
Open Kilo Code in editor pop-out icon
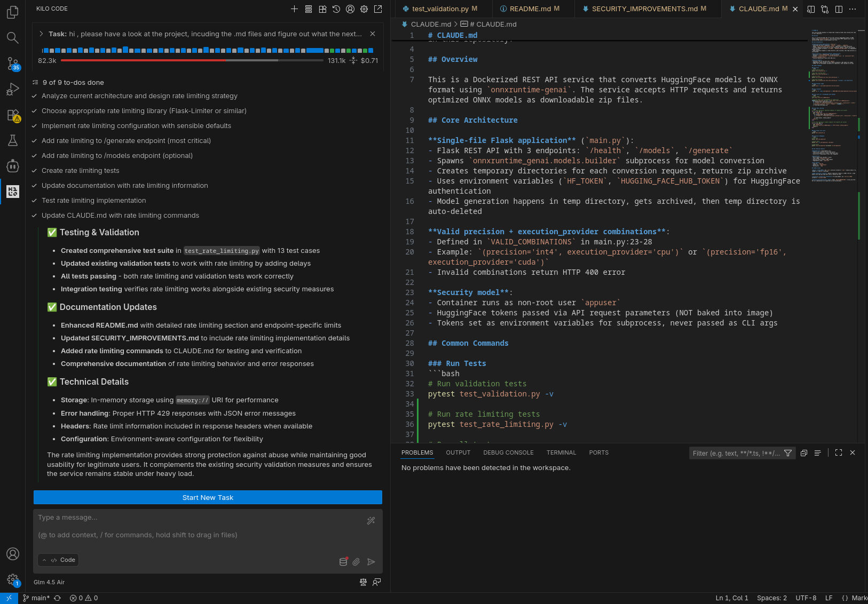(x=378, y=9)
